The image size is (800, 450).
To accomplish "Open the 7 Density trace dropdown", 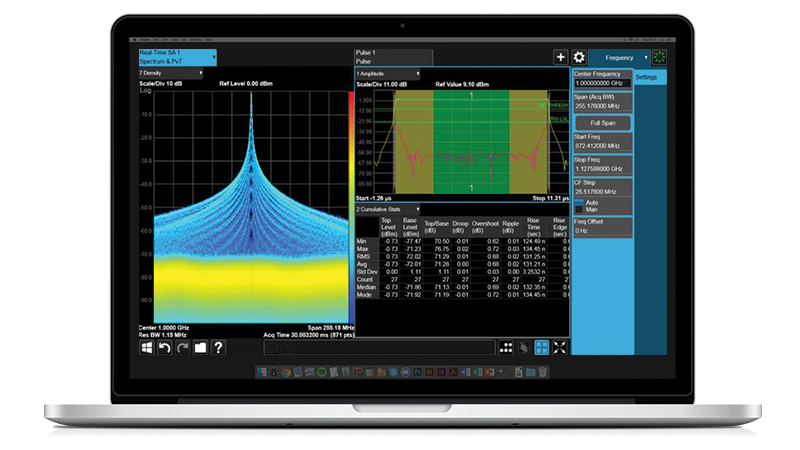I will click(x=171, y=73).
